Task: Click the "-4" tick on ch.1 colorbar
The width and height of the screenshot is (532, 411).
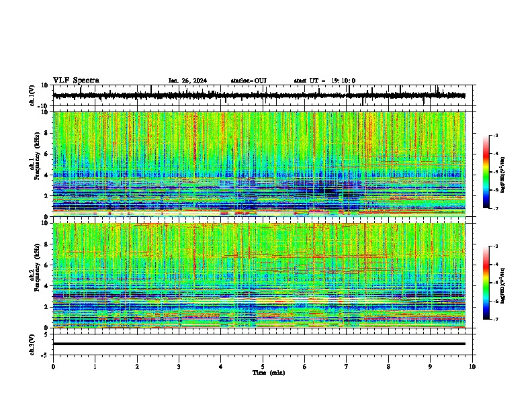Action: click(x=496, y=154)
